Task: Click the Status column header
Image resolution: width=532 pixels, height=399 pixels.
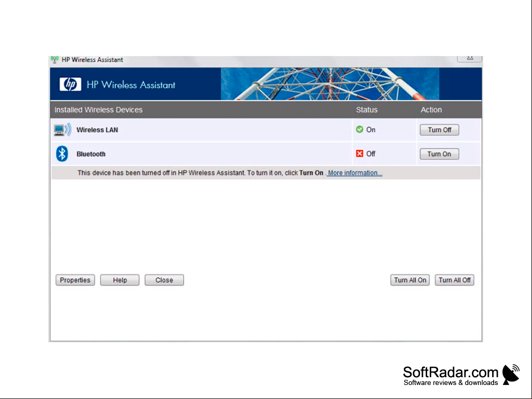Action: [x=366, y=109]
